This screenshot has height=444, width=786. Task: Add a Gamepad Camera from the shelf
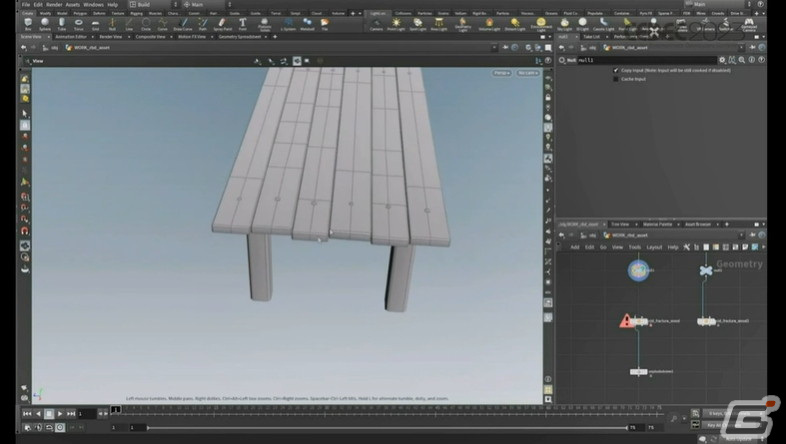(x=749, y=25)
